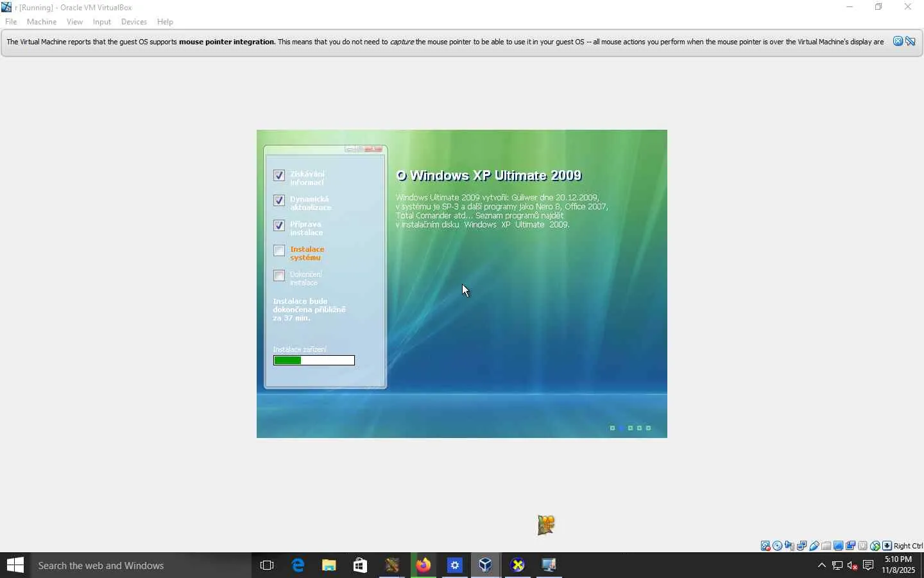Viewport: 924px width, 578px height.
Task: Open the monitor app icon on the taskbar
Action: point(549,565)
